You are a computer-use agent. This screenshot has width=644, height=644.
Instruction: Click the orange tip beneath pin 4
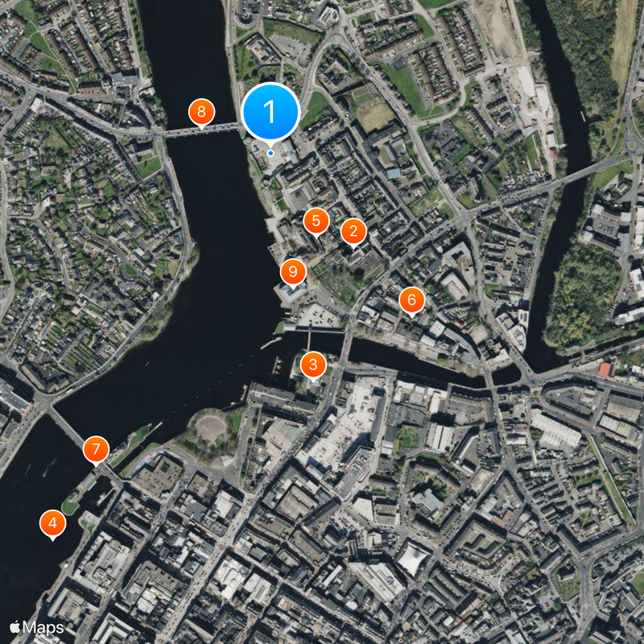coord(52,539)
